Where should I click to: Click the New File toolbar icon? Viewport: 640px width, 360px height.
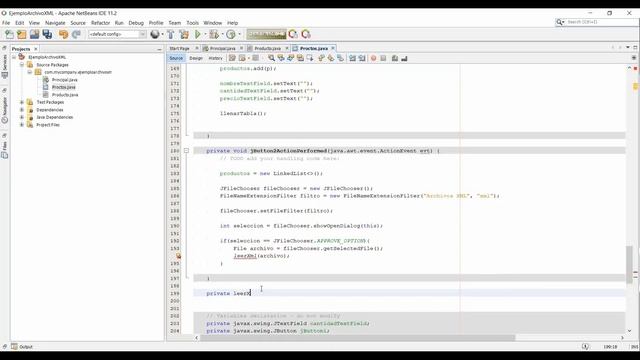tap(9, 34)
